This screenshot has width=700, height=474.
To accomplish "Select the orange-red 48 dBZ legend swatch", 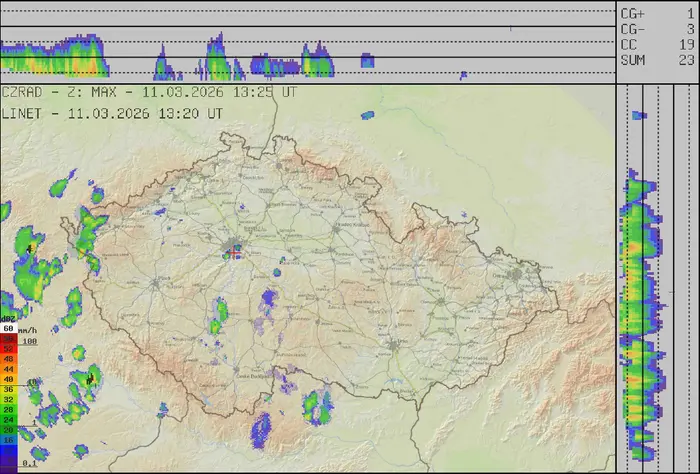I will tap(8, 359).
